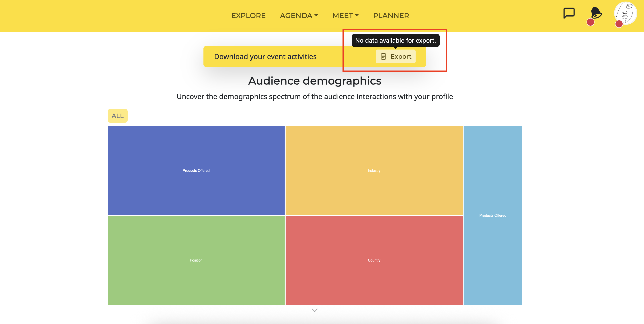This screenshot has width=644, height=324.
Task: Click the orange Industry treemap tile
Action: pyautogui.click(x=374, y=170)
